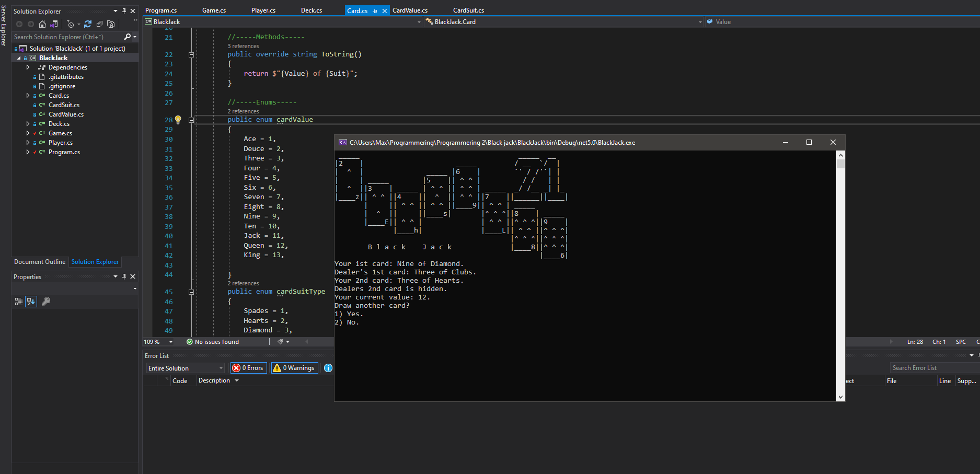Switch to CardSuit.cs tab
980x474 pixels.
click(x=468, y=10)
